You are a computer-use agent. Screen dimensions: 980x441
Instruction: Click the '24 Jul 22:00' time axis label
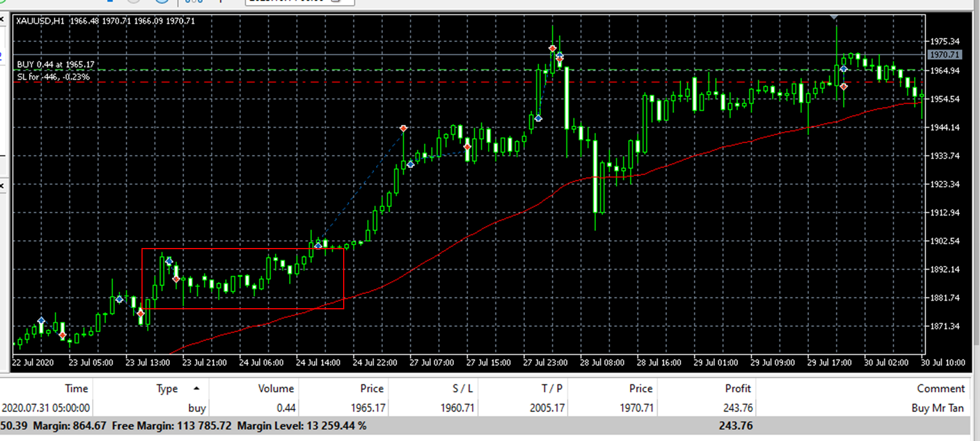coord(375,363)
